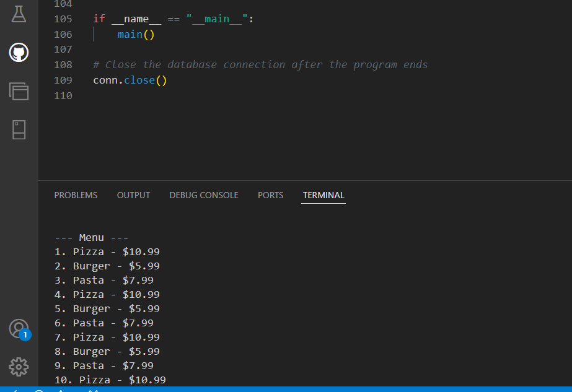Select the TERMINAL tab
Screen dimensions: 572x392
tap(323, 195)
